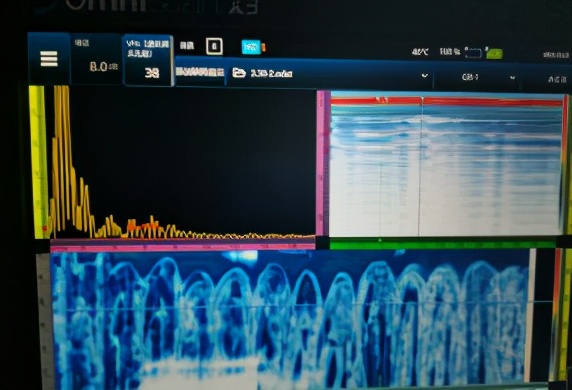Click the temperature readout in the top status bar

point(420,52)
